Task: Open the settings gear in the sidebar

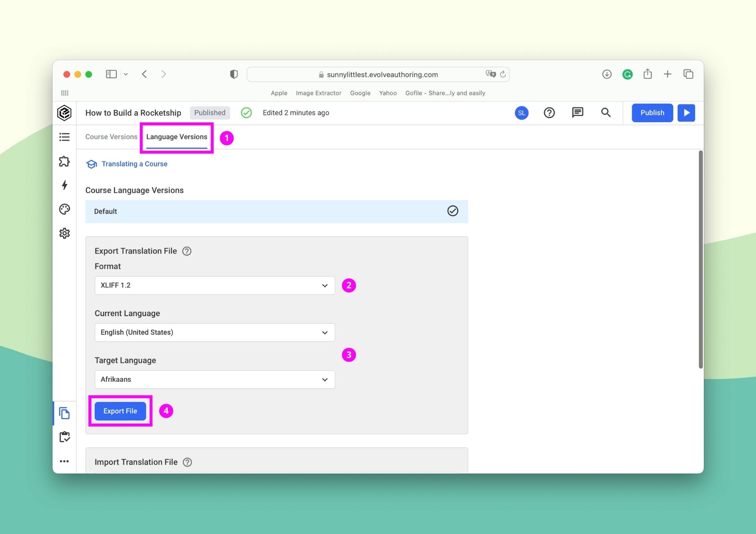Action: tap(64, 233)
